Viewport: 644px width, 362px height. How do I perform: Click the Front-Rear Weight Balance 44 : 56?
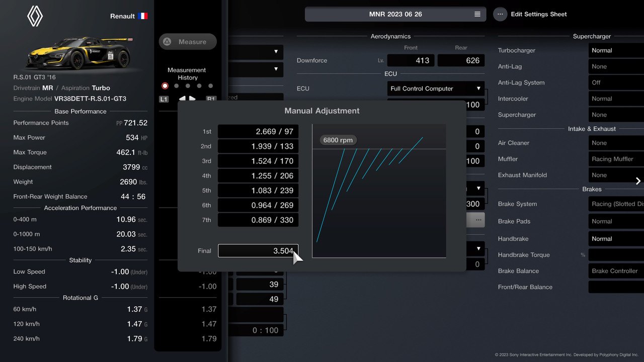click(x=133, y=197)
